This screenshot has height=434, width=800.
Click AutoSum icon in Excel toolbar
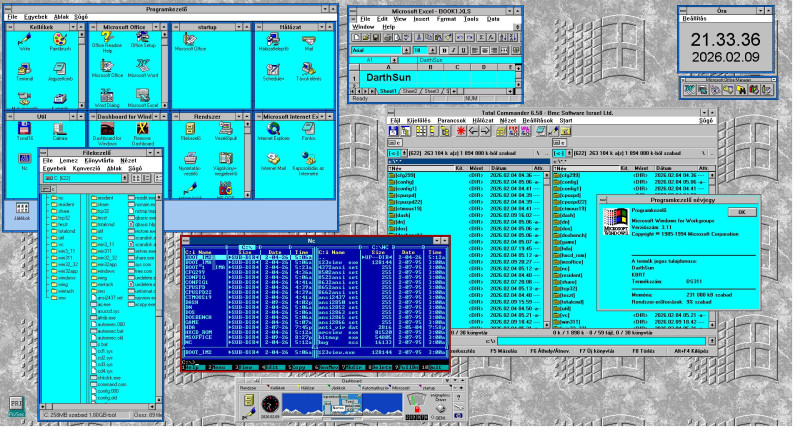pyautogui.click(x=481, y=37)
